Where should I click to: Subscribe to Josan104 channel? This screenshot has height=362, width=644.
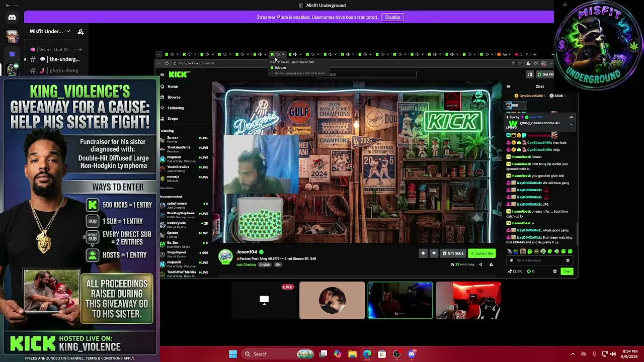(x=482, y=253)
